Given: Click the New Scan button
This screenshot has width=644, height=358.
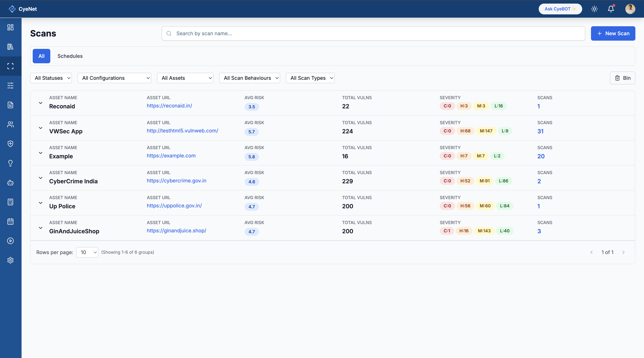Looking at the screenshot, I should [x=613, y=33].
